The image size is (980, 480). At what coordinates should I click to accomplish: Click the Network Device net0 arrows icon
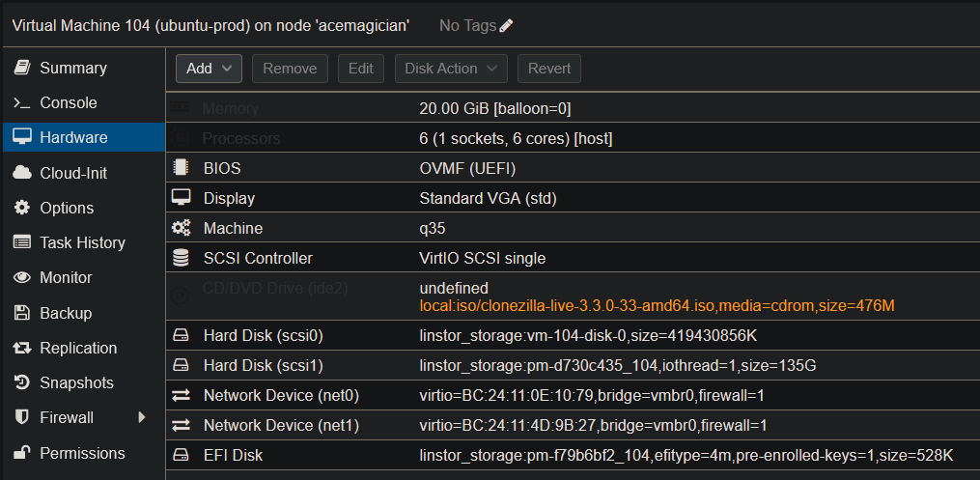pyautogui.click(x=181, y=395)
